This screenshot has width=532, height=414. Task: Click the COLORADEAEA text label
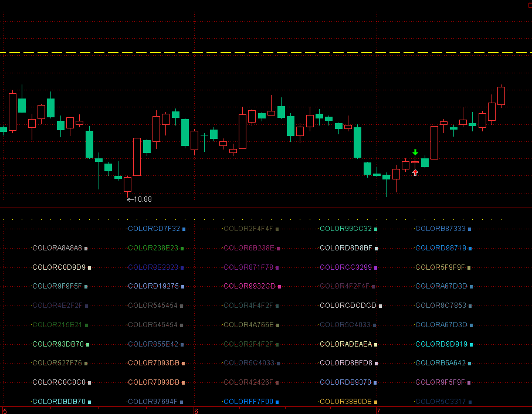tap(346, 344)
